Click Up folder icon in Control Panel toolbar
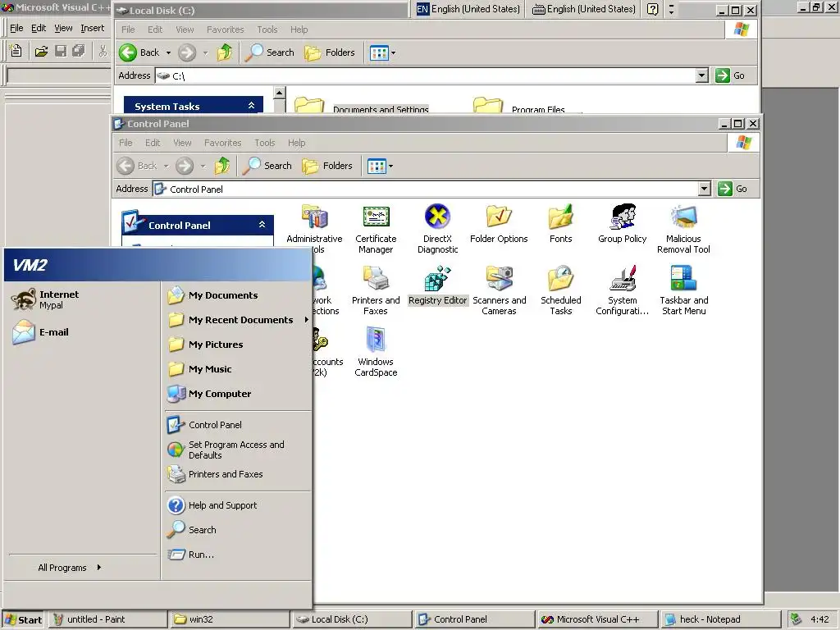 point(222,166)
